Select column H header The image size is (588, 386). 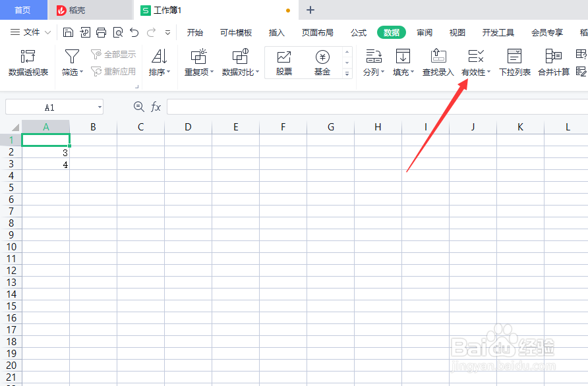point(378,127)
